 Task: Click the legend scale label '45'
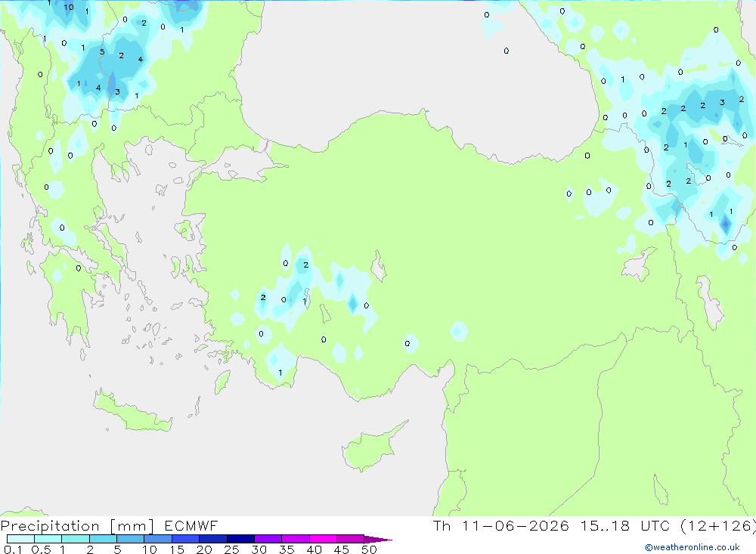point(342,549)
